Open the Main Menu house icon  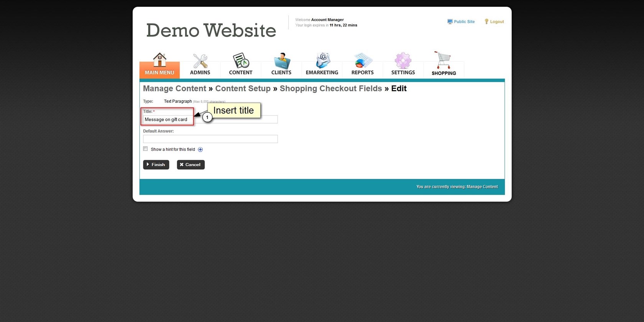coord(159,61)
